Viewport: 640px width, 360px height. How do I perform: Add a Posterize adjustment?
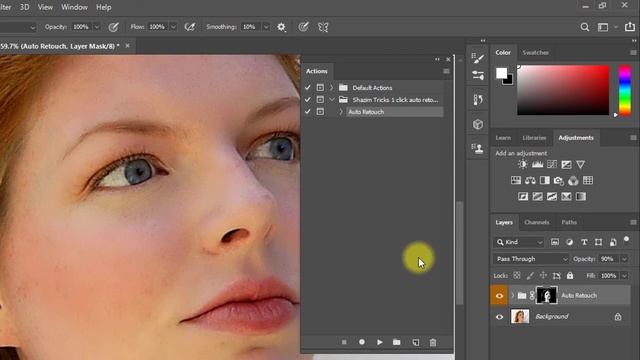[x=538, y=197]
